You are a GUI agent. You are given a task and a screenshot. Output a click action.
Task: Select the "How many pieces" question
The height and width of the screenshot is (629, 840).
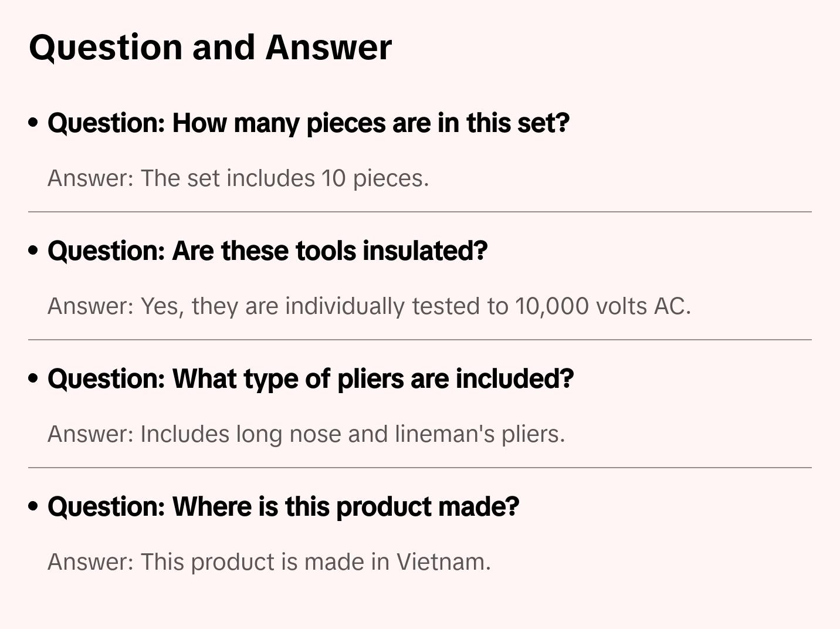[x=309, y=123]
